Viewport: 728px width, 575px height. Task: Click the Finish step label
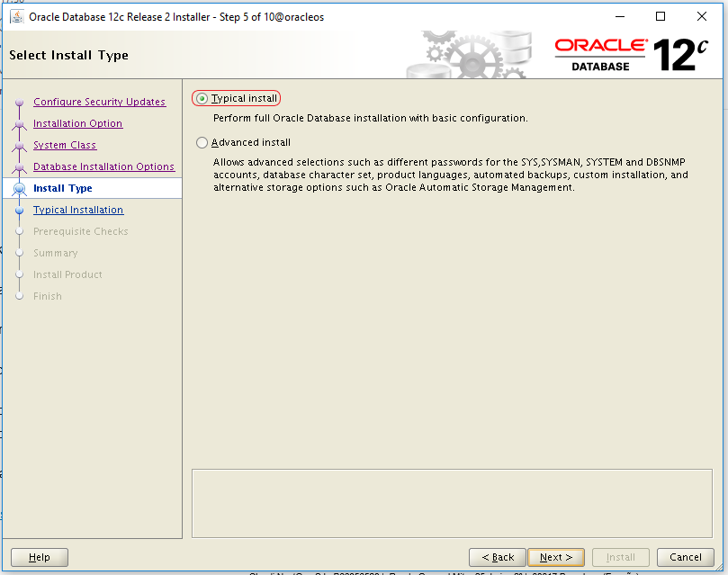[x=48, y=296]
